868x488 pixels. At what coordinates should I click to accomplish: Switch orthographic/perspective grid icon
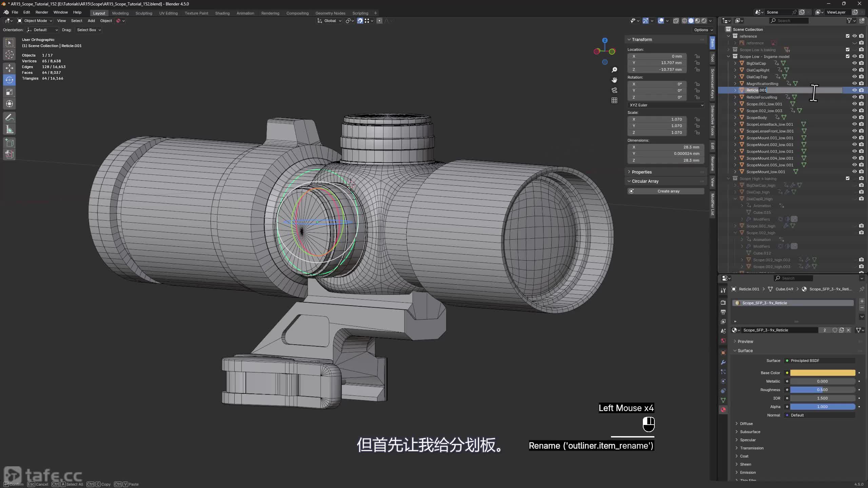click(x=614, y=100)
